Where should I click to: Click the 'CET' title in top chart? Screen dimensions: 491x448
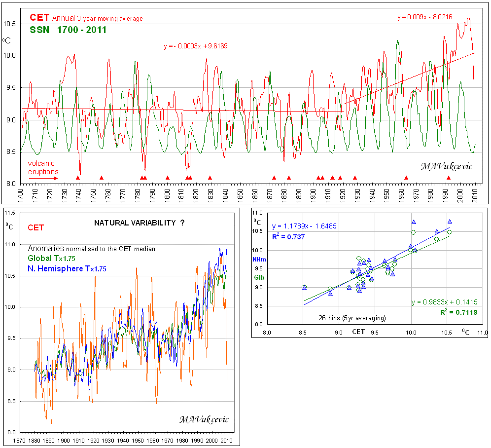[x=39, y=18]
